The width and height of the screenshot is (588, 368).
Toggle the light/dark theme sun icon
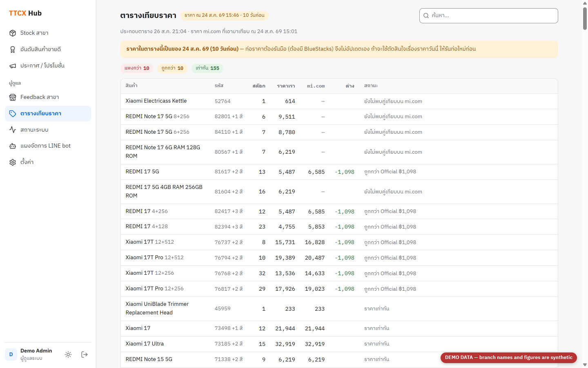68,355
